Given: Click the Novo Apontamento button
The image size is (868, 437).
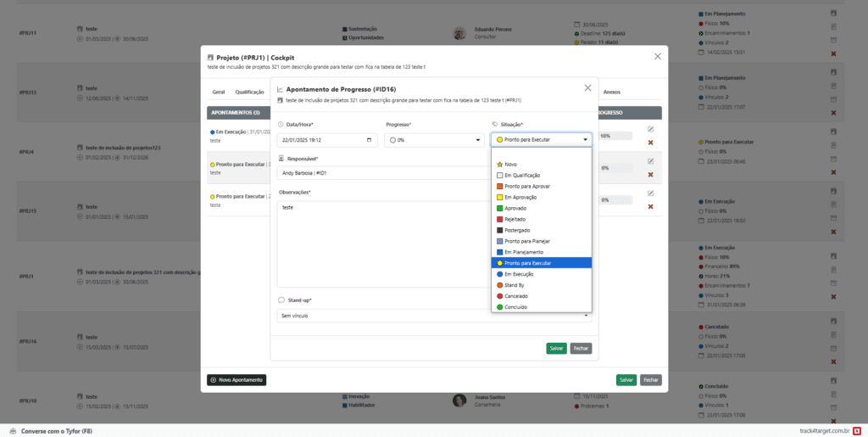Looking at the screenshot, I should pyautogui.click(x=236, y=379).
